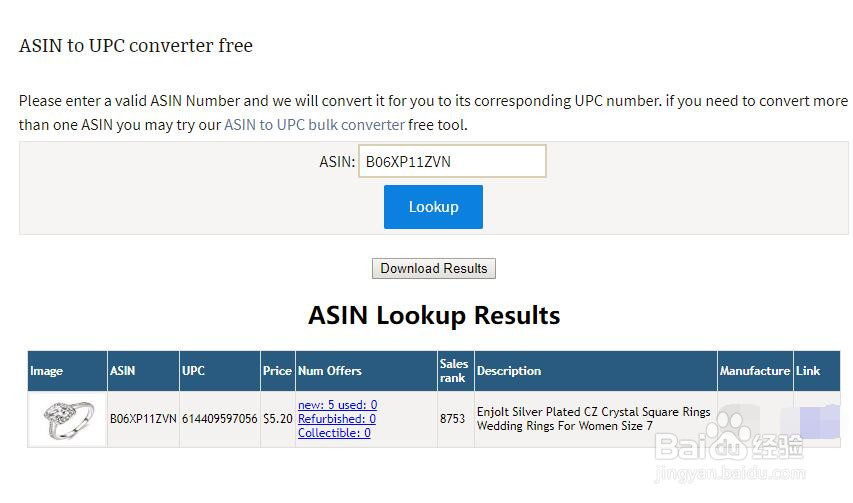
Task: Click the ASIN cell B06XP11ZVN in results
Action: (143, 419)
